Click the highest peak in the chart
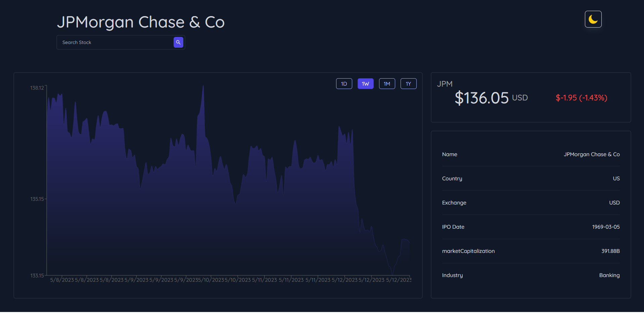644x313 pixels. tap(203, 87)
